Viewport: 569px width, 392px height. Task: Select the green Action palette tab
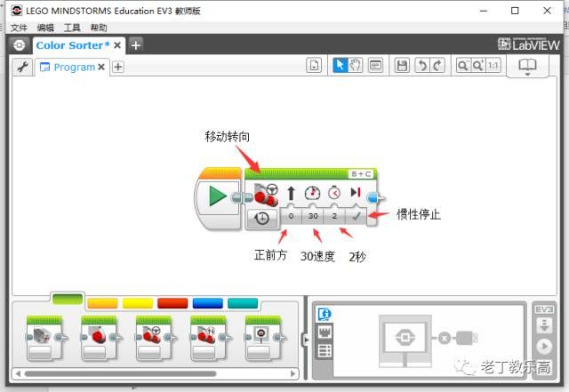68,300
